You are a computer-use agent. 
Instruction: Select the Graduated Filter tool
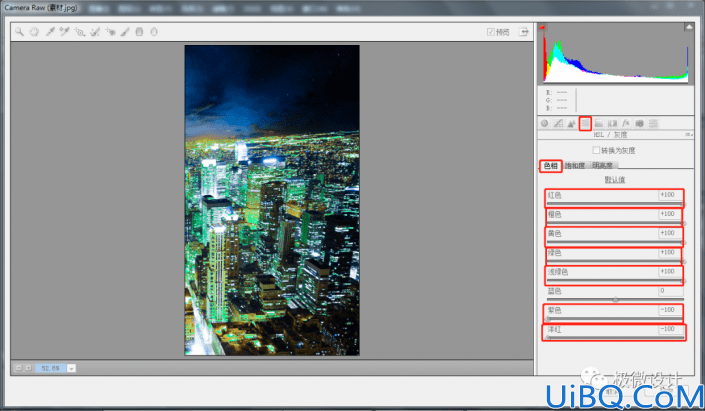139,31
